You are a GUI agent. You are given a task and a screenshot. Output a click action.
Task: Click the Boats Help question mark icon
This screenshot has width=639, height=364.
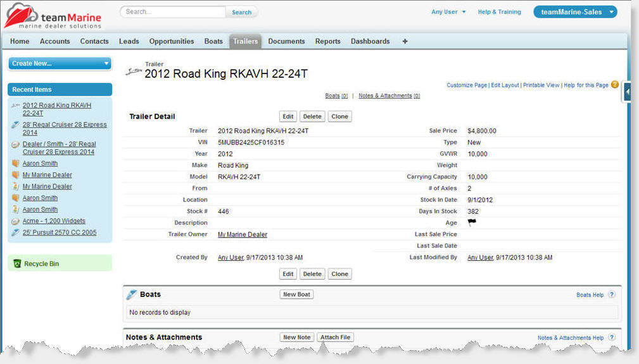pos(612,294)
